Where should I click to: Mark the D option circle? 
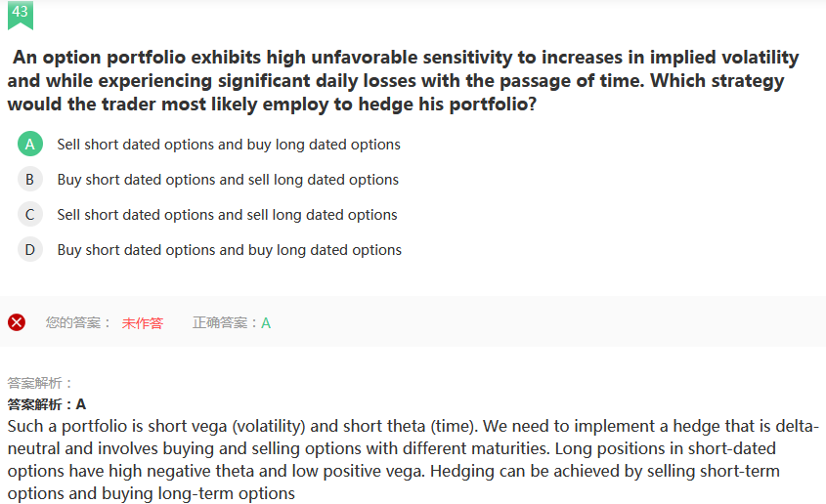(x=30, y=250)
